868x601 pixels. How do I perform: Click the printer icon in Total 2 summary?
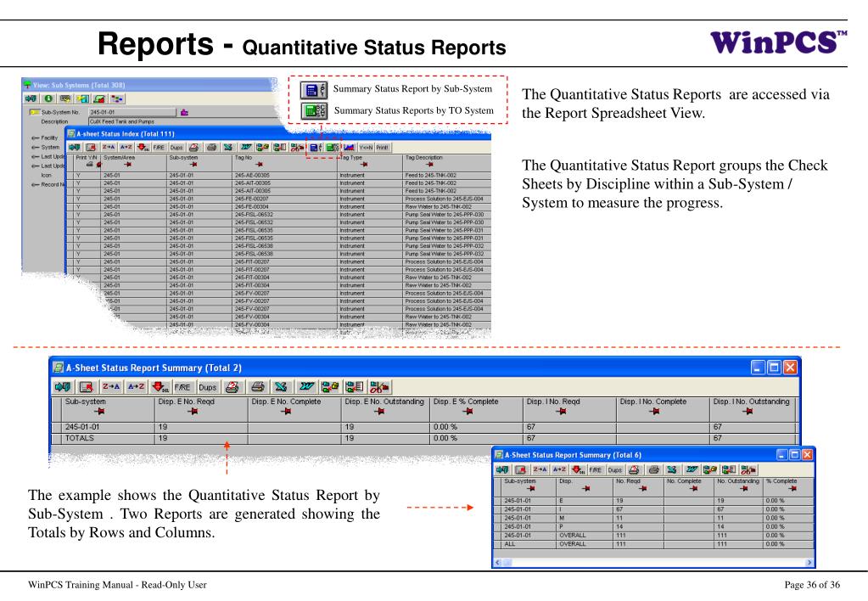[257, 386]
